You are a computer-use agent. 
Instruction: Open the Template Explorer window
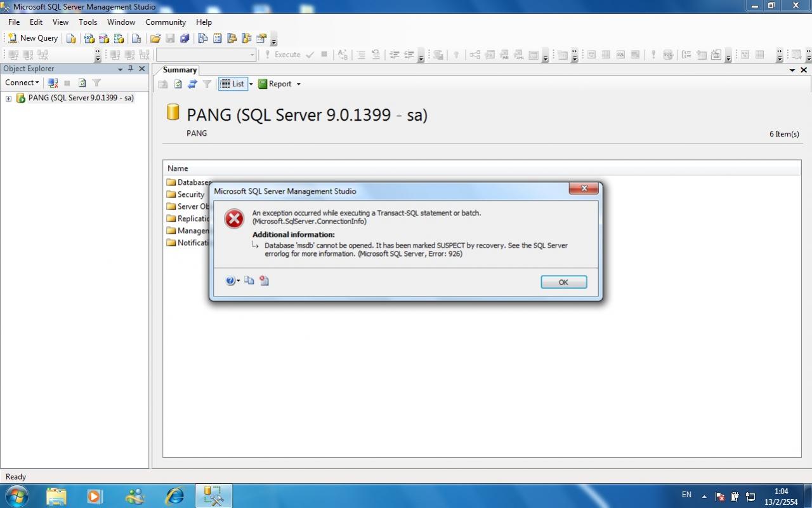click(x=247, y=38)
